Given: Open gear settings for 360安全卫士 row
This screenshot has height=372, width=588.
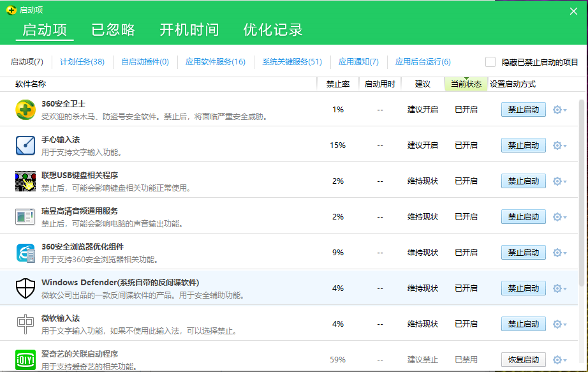Looking at the screenshot, I should [x=559, y=110].
